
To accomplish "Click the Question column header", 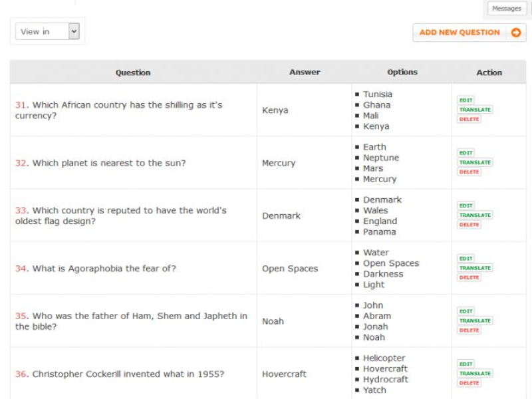I will 133,72.
